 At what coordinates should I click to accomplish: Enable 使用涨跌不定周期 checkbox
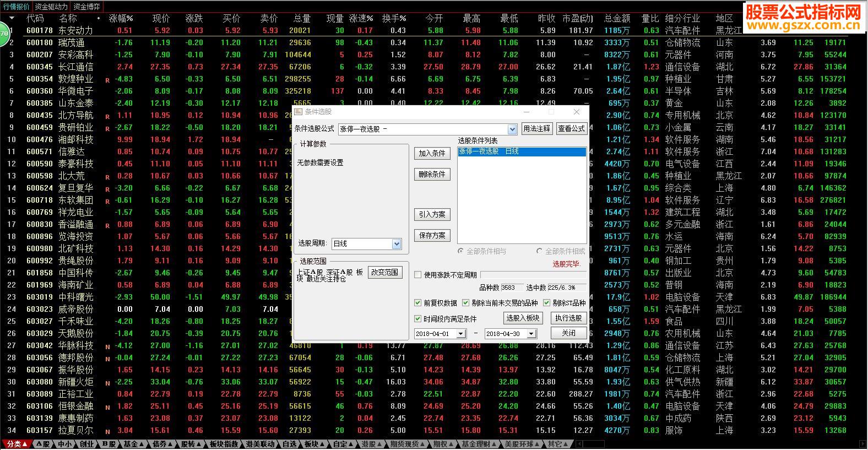(418, 275)
